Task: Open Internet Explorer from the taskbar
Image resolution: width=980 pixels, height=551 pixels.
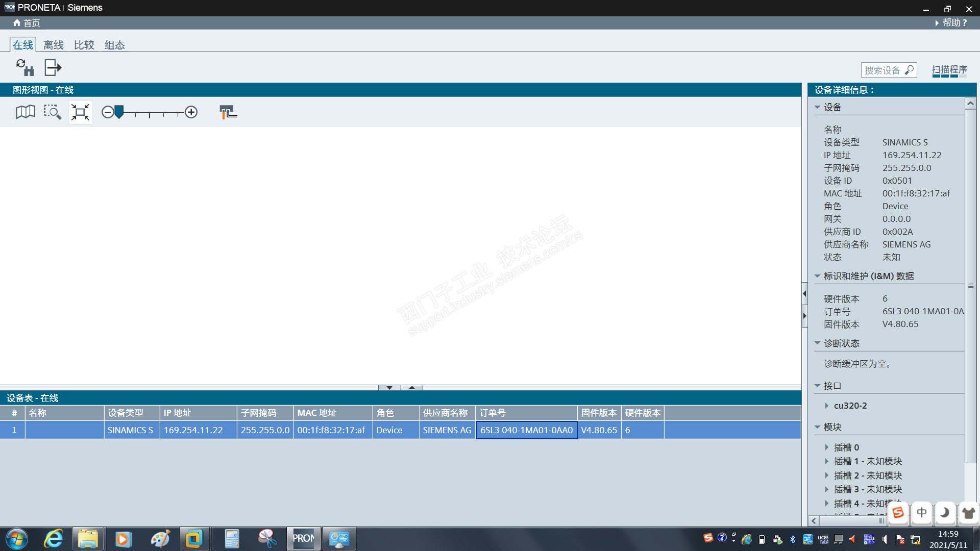Action: point(53,539)
